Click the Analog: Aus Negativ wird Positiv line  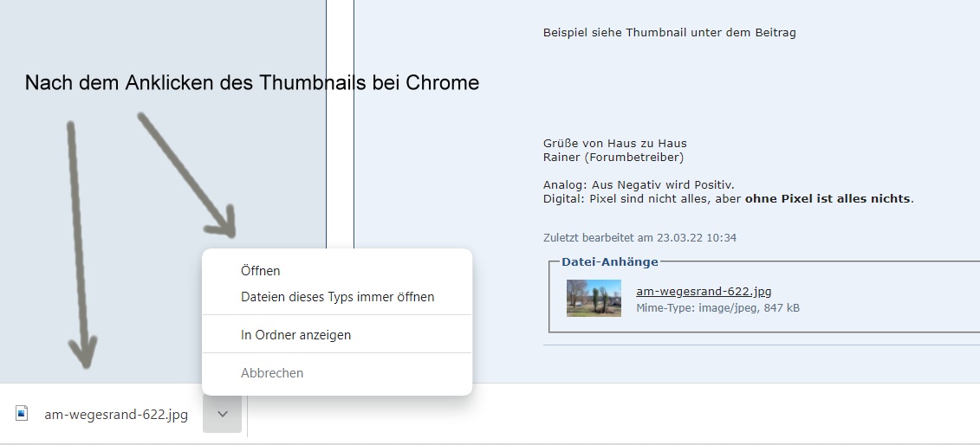click(639, 184)
